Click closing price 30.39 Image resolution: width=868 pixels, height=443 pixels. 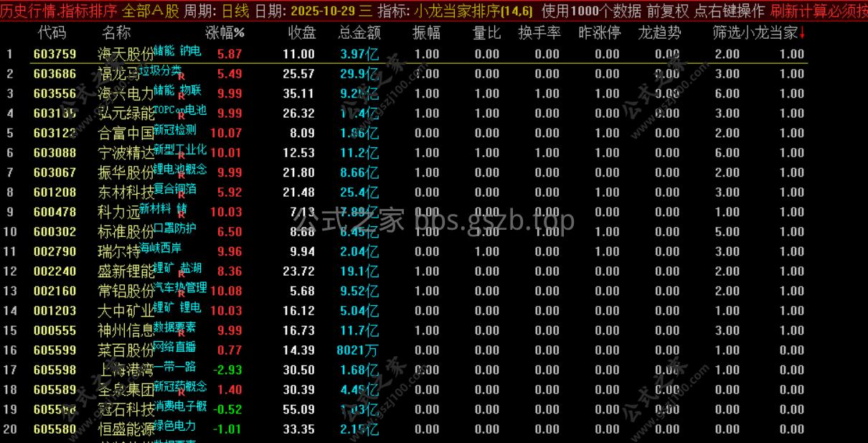(x=298, y=390)
